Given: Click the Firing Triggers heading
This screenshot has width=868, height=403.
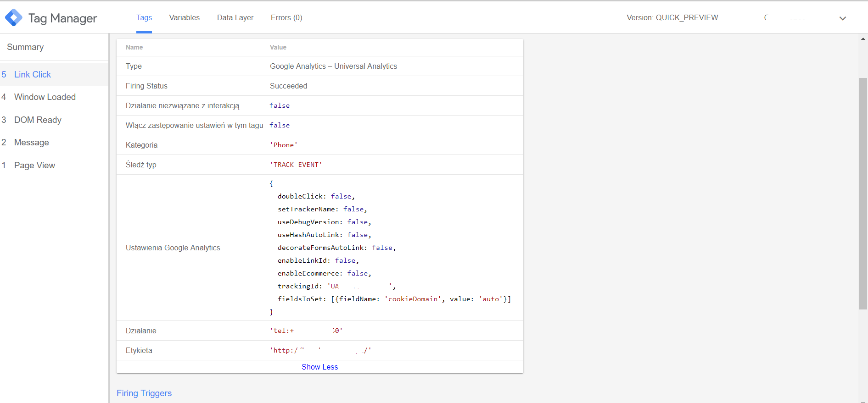Looking at the screenshot, I should [144, 393].
